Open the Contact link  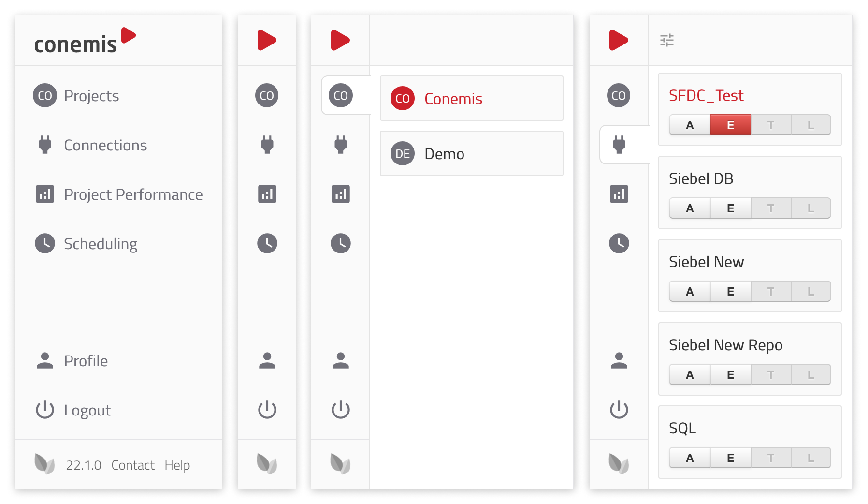tap(132, 465)
